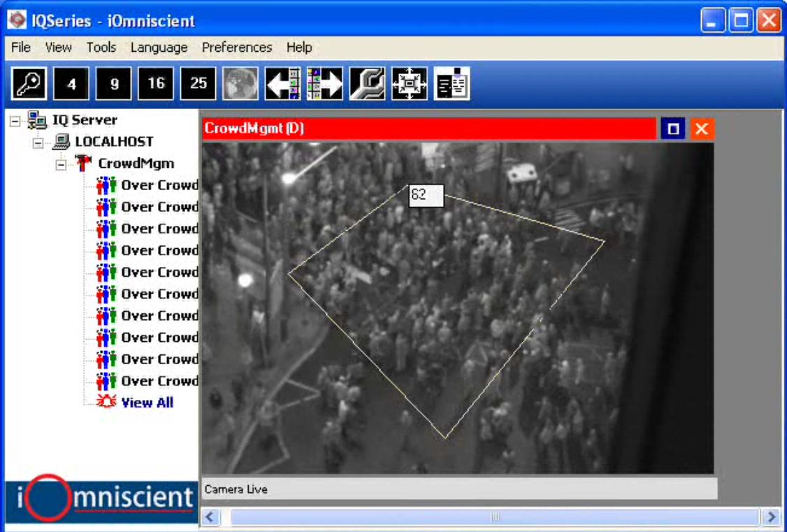Switch to 4-camera grid layout

[x=71, y=84]
